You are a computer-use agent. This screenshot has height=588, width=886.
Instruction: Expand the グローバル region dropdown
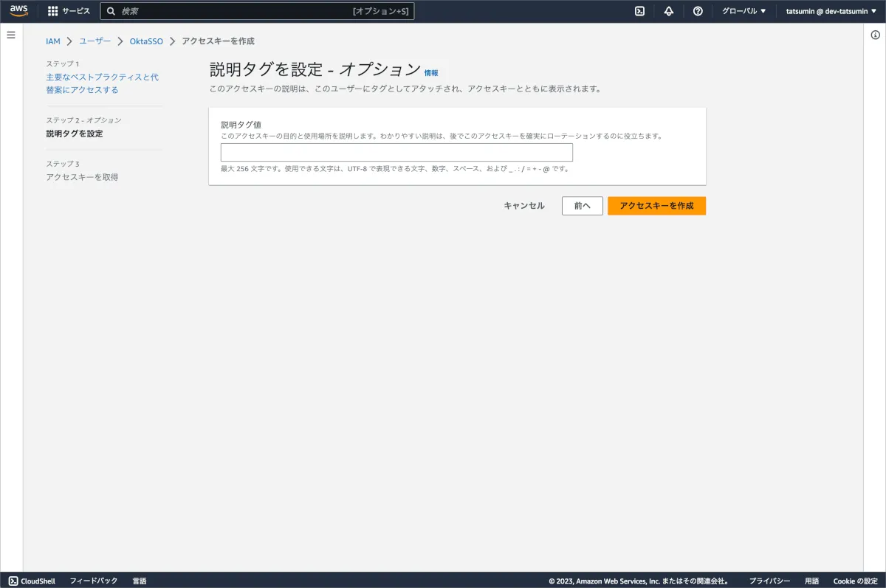[744, 11]
